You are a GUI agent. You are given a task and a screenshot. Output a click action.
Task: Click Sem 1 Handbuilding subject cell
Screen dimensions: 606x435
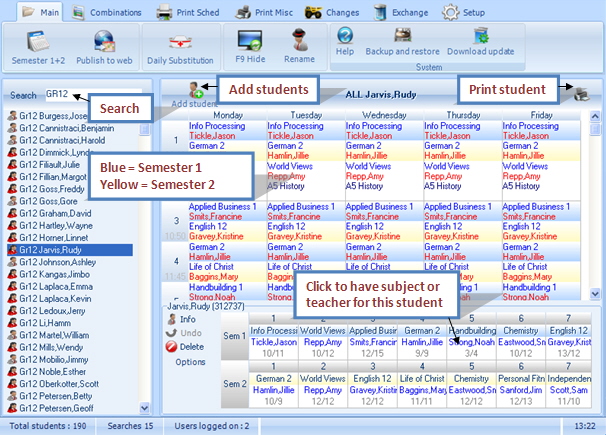[x=472, y=331]
